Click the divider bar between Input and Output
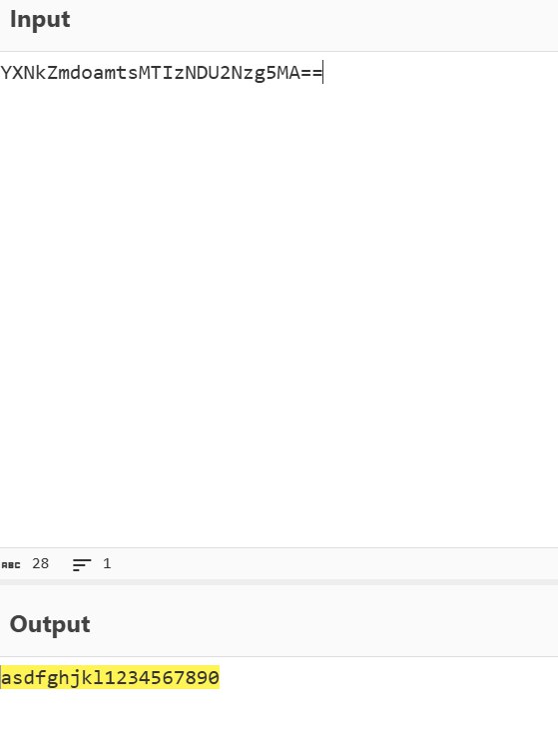Image resolution: width=558 pixels, height=756 pixels. click(279, 582)
